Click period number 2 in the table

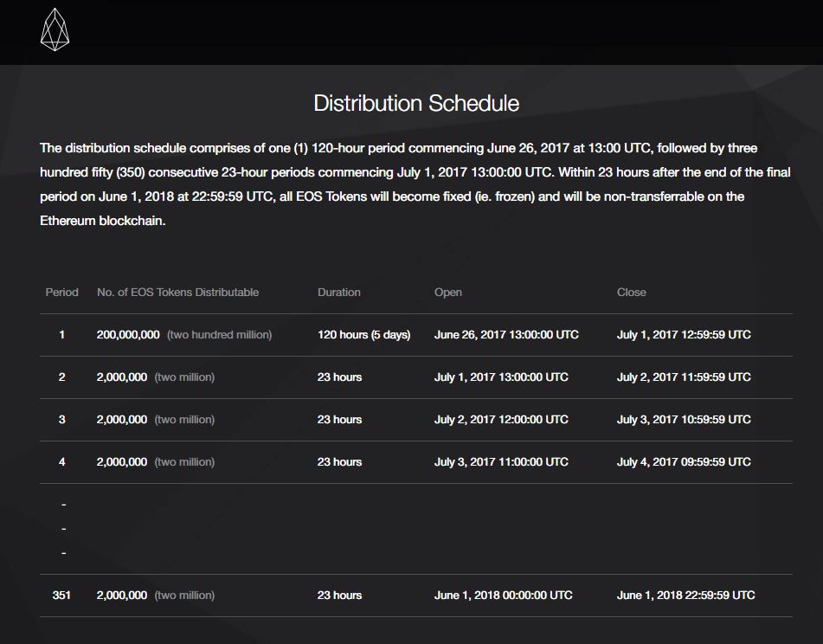pyautogui.click(x=61, y=377)
